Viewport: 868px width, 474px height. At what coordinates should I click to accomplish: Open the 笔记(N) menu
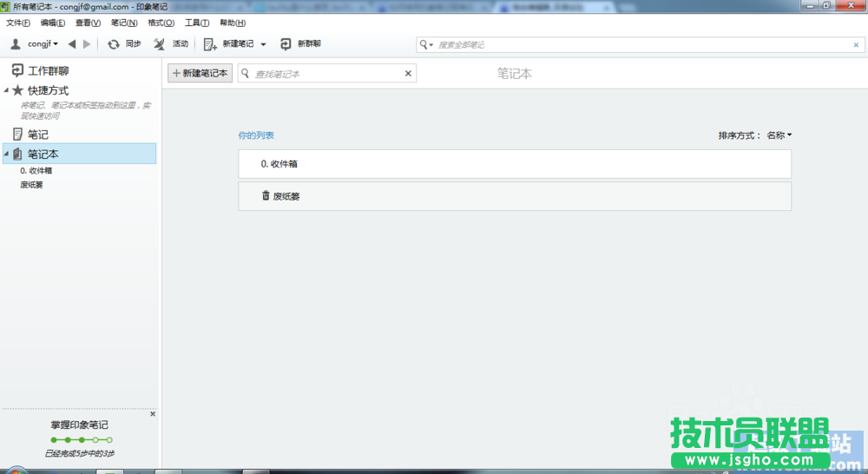(x=124, y=23)
